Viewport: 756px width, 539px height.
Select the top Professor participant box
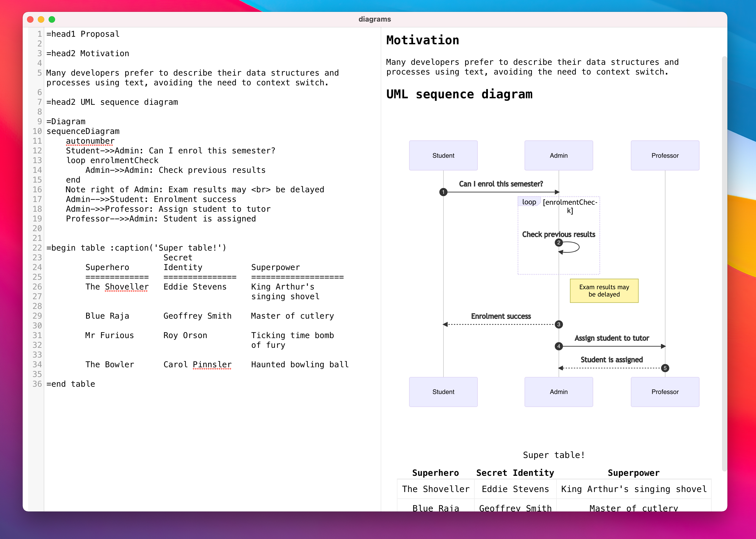coord(665,155)
